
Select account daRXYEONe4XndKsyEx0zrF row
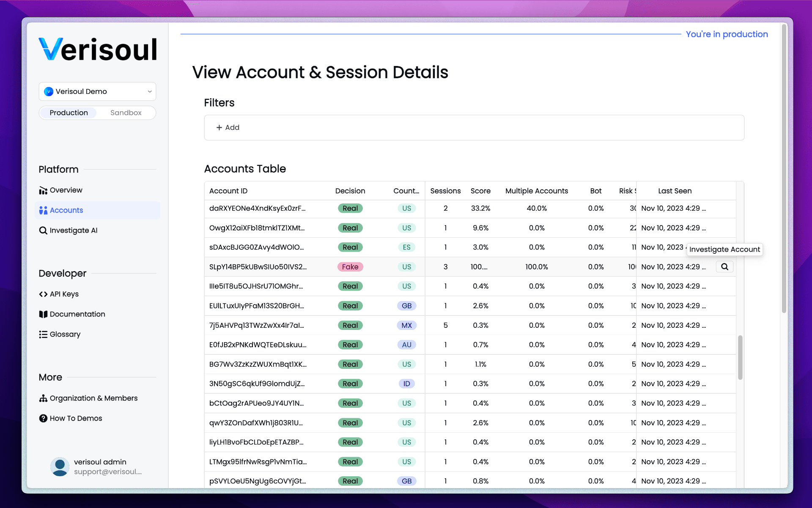(470, 209)
